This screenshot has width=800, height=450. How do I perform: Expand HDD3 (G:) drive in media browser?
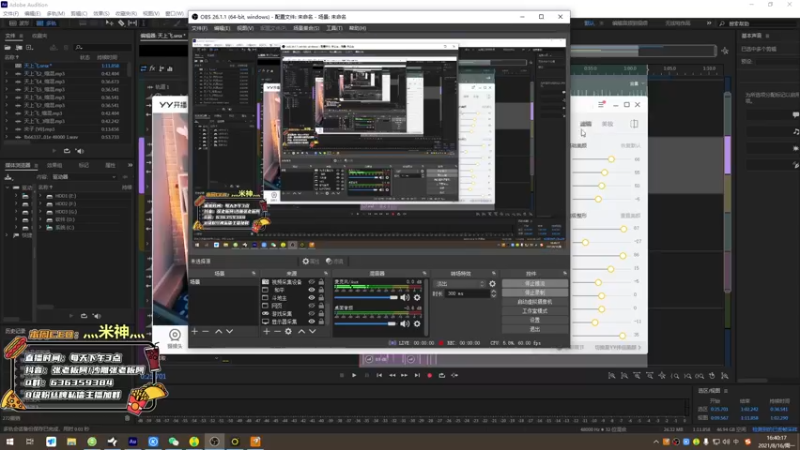point(41,212)
